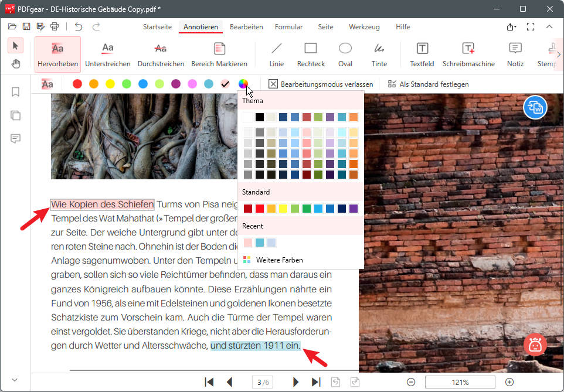Toggle the Unterstreichen underline tool
The width and height of the screenshot is (564, 392).
coord(107,54)
